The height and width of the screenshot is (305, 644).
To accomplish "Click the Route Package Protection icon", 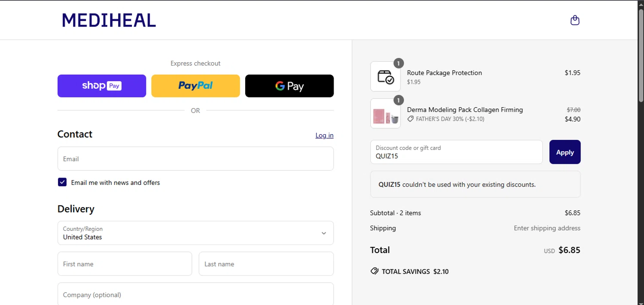I will tap(386, 77).
